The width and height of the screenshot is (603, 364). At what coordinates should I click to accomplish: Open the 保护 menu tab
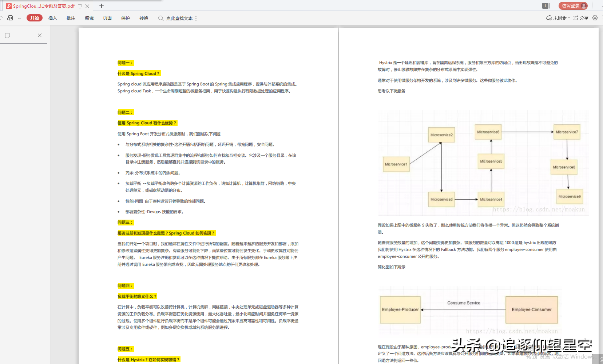tap(126, 18)
